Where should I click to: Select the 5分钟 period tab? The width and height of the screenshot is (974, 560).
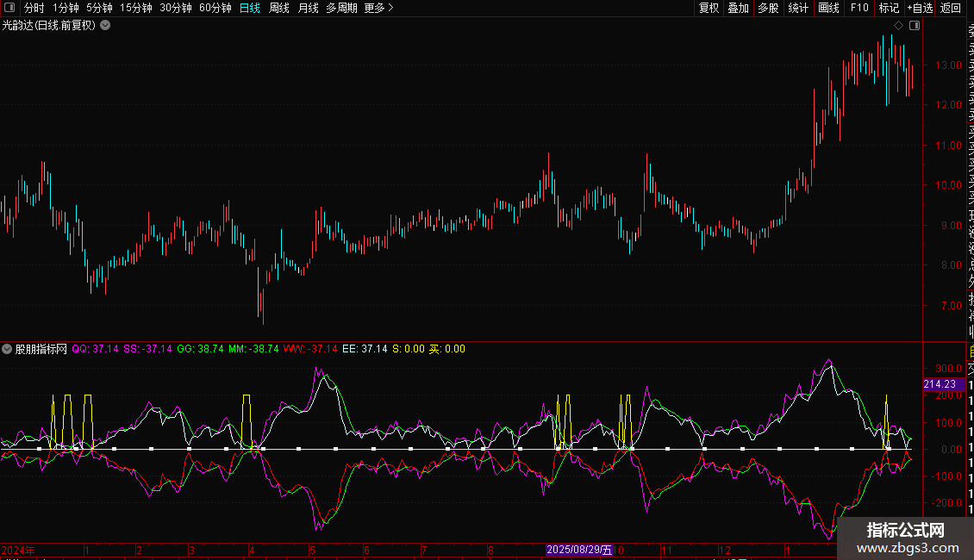click(x=99, y=8)
